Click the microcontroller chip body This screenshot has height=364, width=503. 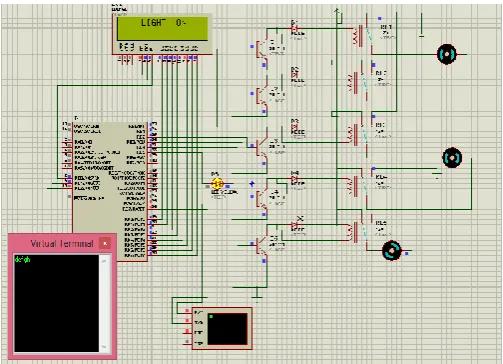(x=110, y=190)
